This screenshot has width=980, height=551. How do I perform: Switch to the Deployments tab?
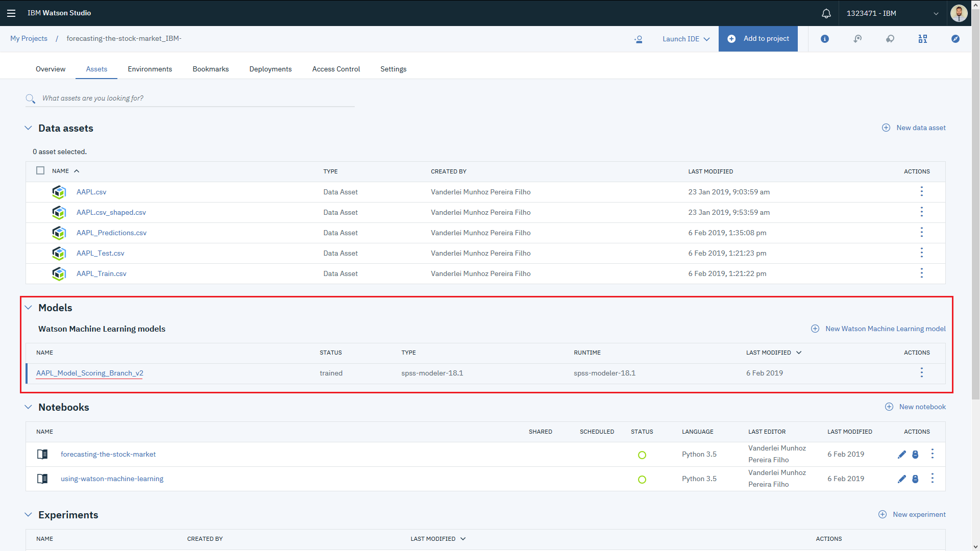coord(270,69)
